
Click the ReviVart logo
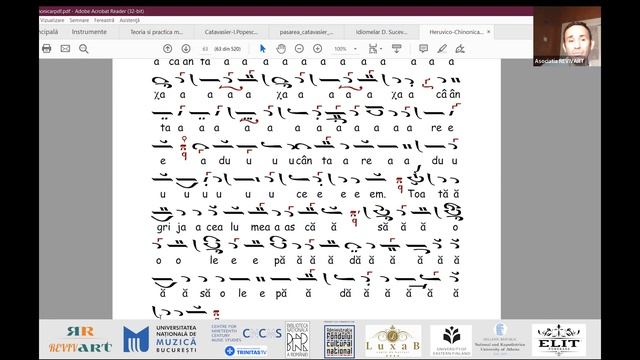click(x=80, y=340)
